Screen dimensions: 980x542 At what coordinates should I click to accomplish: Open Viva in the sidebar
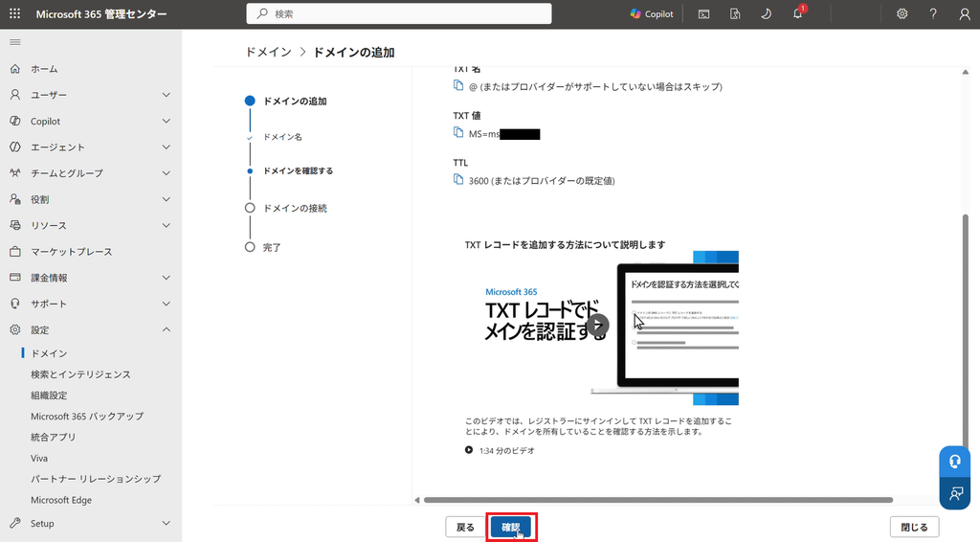pos(38,459)
